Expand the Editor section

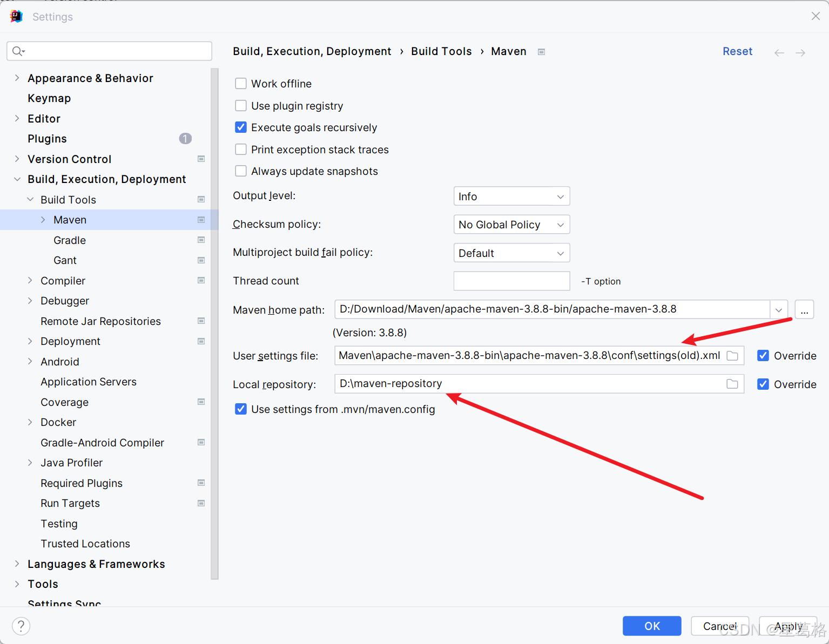(17, 119)
